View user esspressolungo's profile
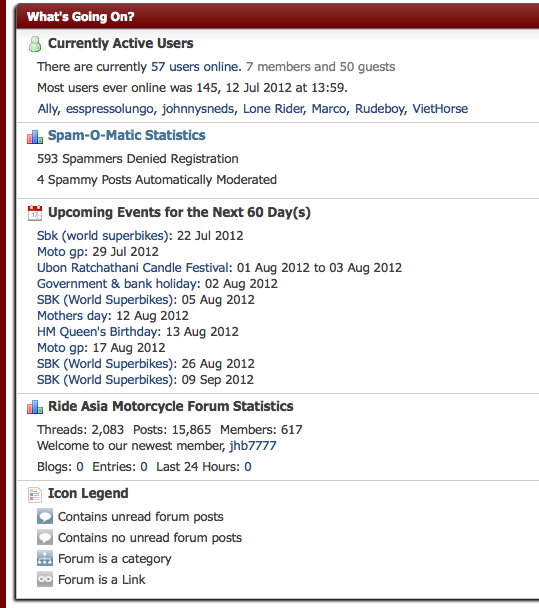This screenshot has height=608, width=539. click(x=110, y=109)
